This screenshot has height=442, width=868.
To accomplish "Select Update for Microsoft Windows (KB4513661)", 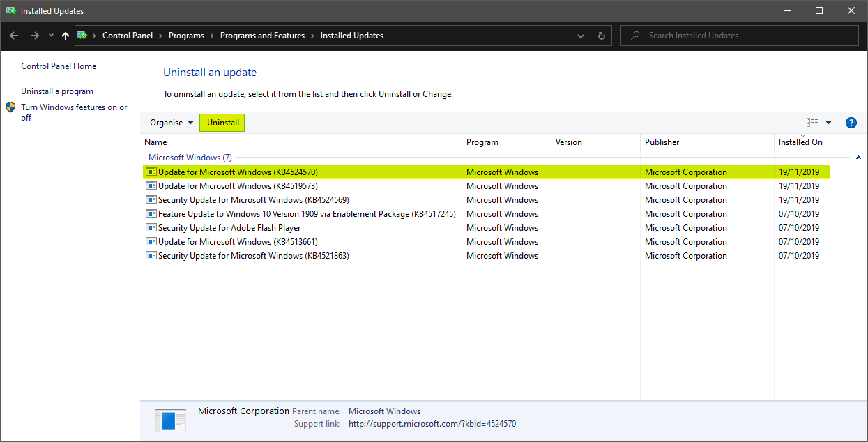I will tap(485, 242).
